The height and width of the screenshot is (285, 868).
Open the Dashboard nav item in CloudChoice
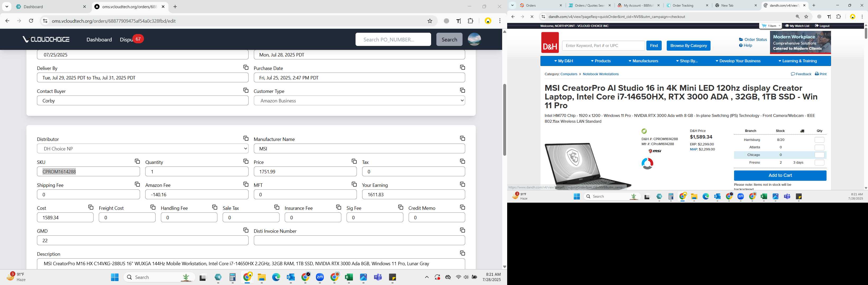pyautogui.click(x=99, y=39)
